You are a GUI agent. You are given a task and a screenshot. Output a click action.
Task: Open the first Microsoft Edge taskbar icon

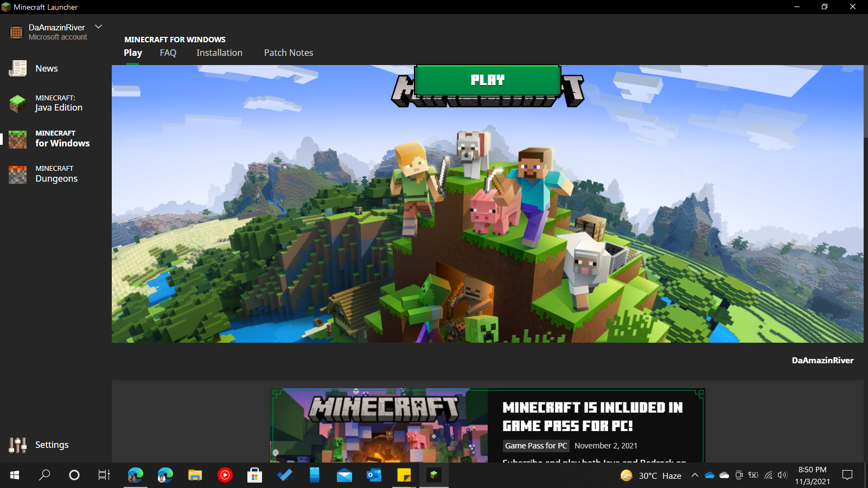[x=135, y=475]
